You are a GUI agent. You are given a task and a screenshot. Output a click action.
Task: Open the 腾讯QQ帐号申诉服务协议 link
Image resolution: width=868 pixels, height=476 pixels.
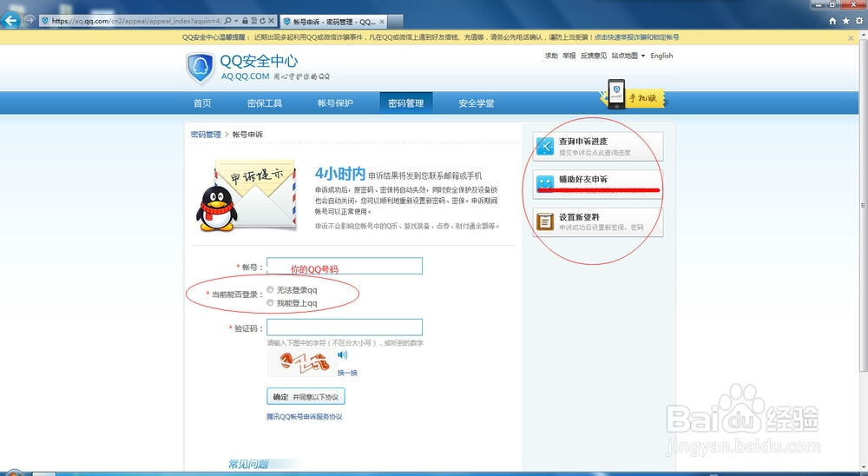click(x=305, y=417)
